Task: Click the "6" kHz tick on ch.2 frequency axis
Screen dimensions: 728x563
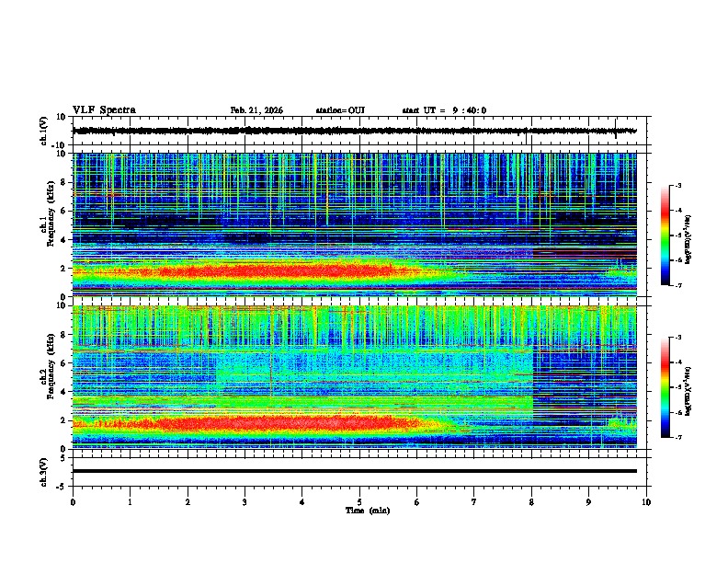Action: point(64,362)
